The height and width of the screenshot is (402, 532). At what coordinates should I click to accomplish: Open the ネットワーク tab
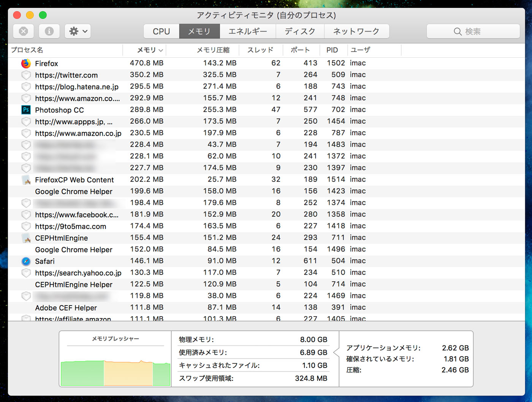point(356,32)
